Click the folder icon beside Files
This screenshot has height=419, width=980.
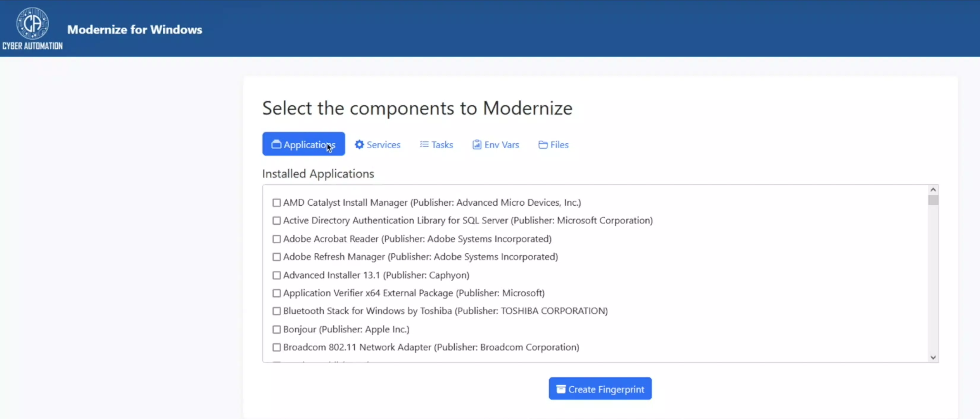coord(543,145)
